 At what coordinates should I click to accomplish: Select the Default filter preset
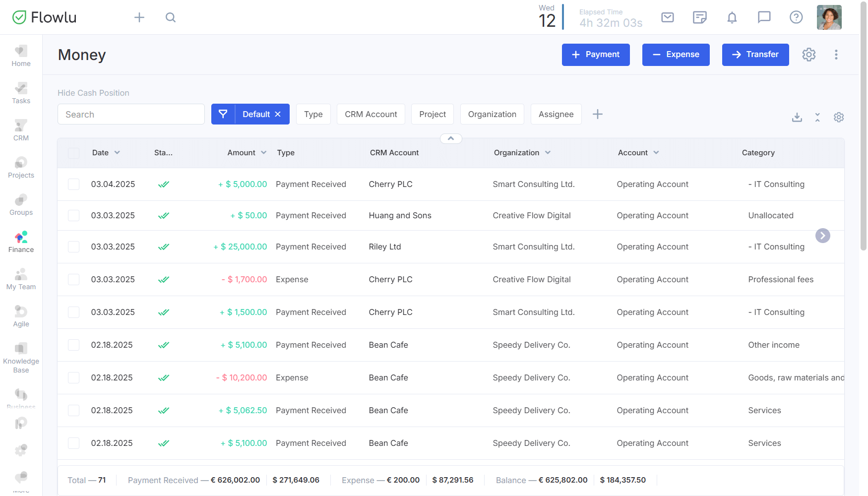tap(256, 114)
